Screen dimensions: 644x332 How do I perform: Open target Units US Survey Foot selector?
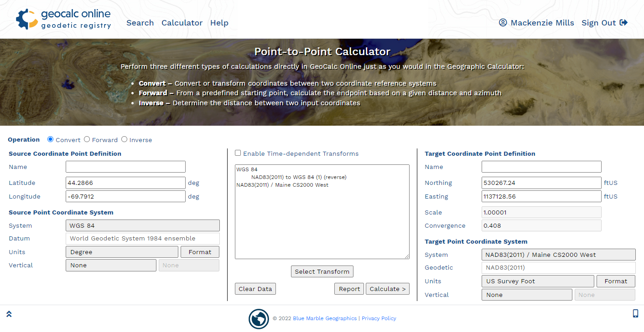(x=538, y=281)
